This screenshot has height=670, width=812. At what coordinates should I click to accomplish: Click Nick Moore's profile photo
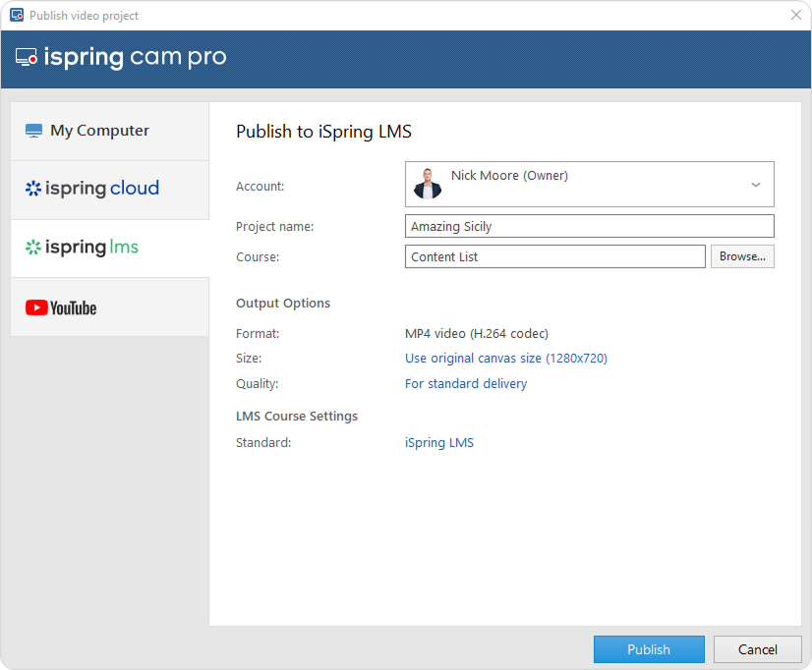point(428,184)
